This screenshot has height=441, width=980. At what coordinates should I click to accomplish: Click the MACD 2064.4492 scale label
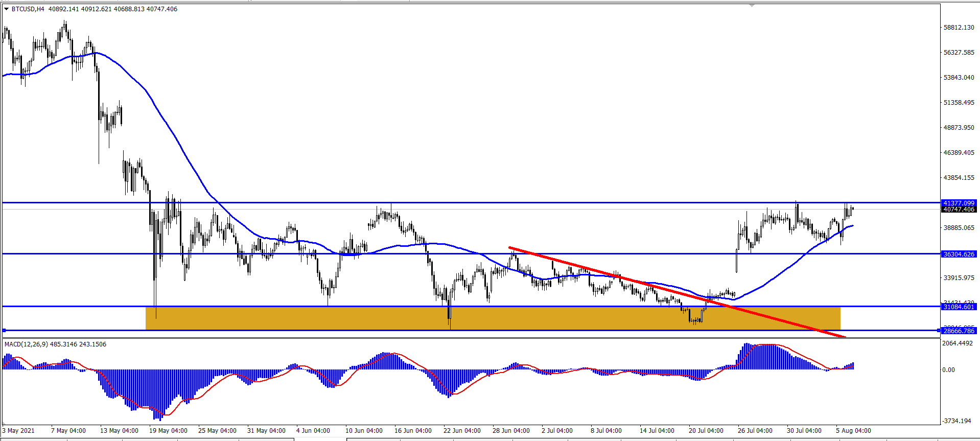958,343
